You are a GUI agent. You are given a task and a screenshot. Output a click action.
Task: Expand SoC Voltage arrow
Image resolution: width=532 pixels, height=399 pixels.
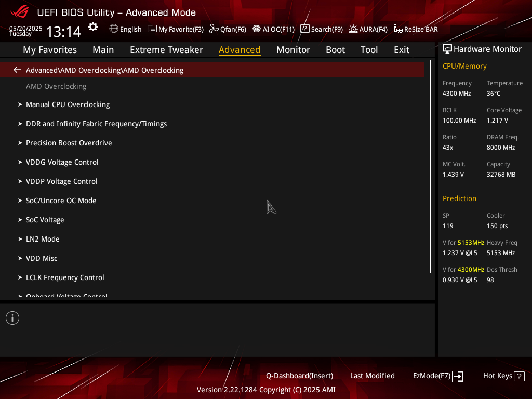pyautogui.click(x=20, y=220)
